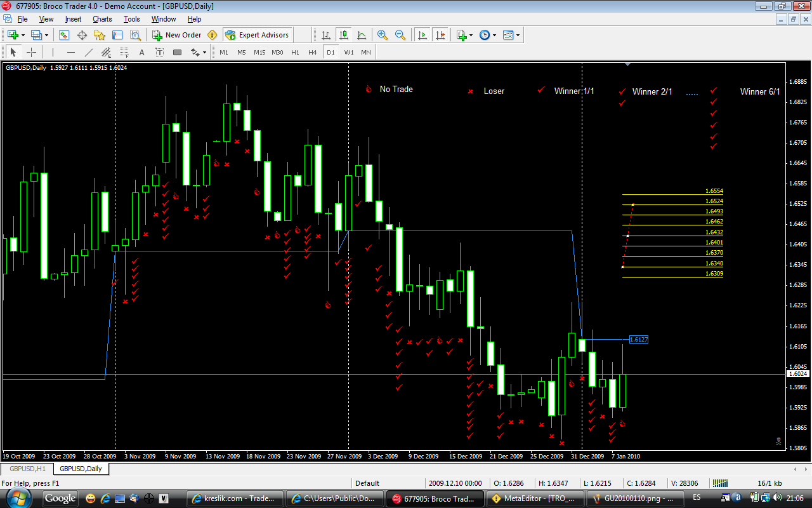Expand the new chart dropdown arrow
The width and height of the screenshot is (812, 508).
[23, 35]
